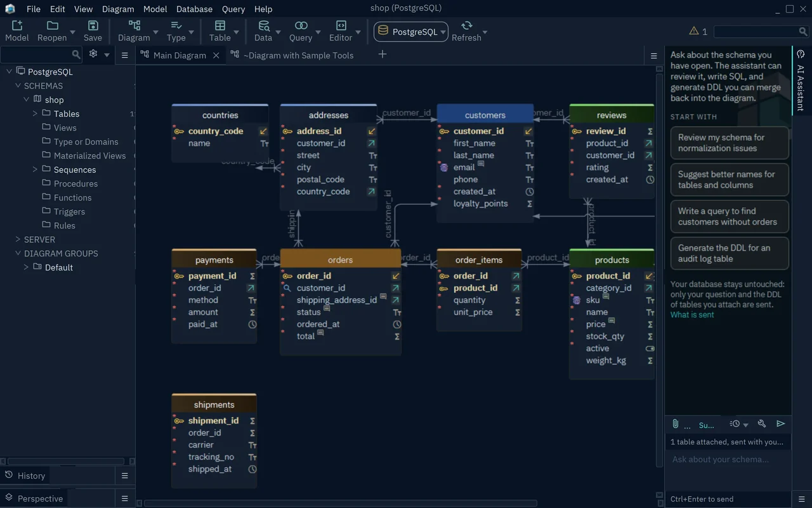
Task: Open AI assistant wrench settings
Action: coord(762,424)
